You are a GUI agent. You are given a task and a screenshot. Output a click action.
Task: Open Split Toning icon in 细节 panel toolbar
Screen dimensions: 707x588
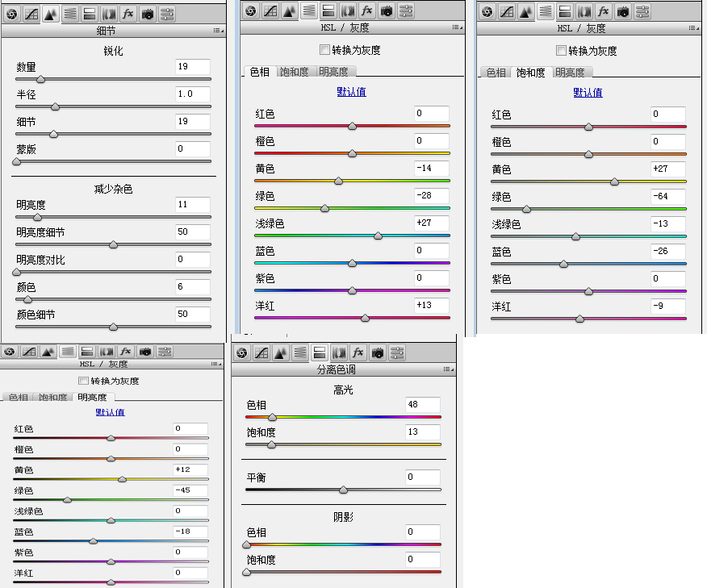click(x=90, y=15)
